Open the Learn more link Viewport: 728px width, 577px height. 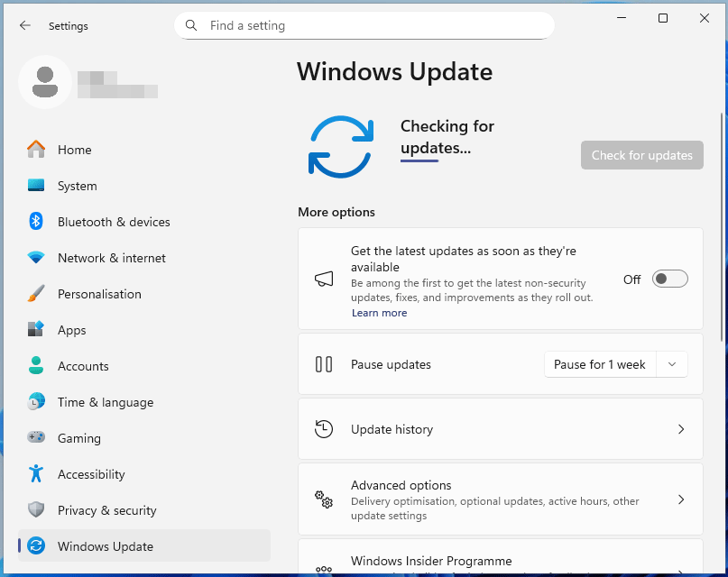coord(379,313)
